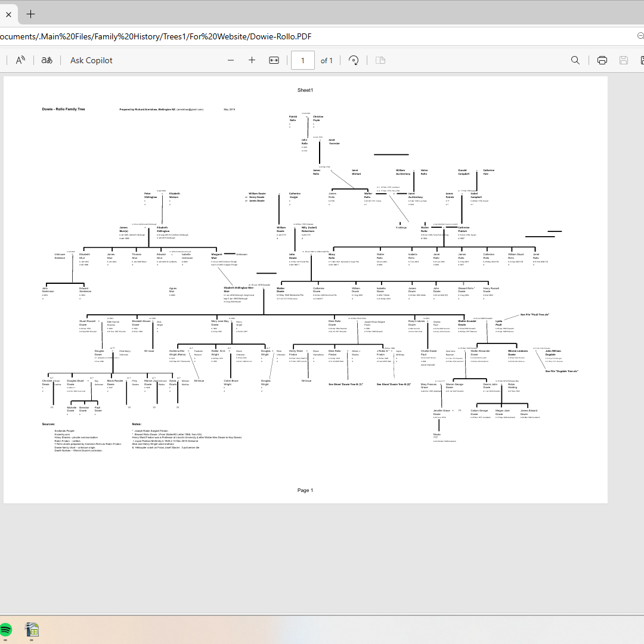Save the PDF file
This screenshot has width=644, height=644.
(x=624, y=60)
